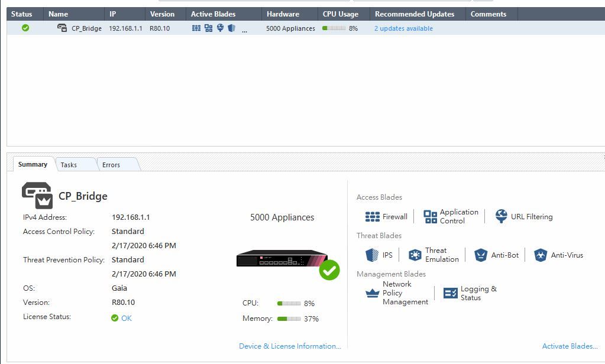Click the Threat Emulation blade icon

(x=415, y=255)
